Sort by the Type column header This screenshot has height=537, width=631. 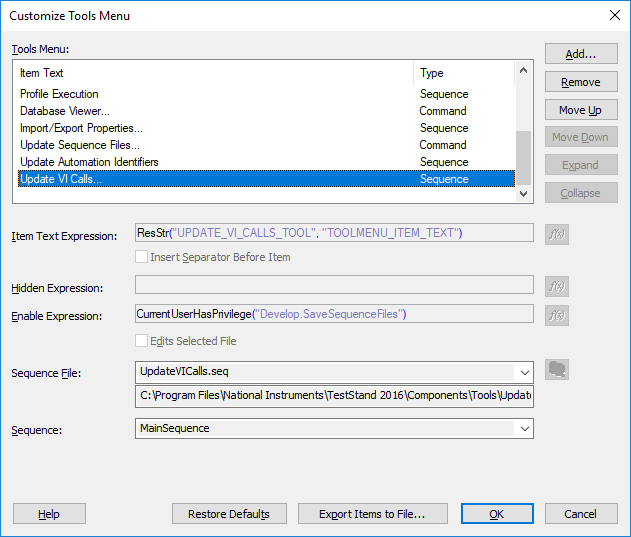pyautogui.click(x=462, y=73)
